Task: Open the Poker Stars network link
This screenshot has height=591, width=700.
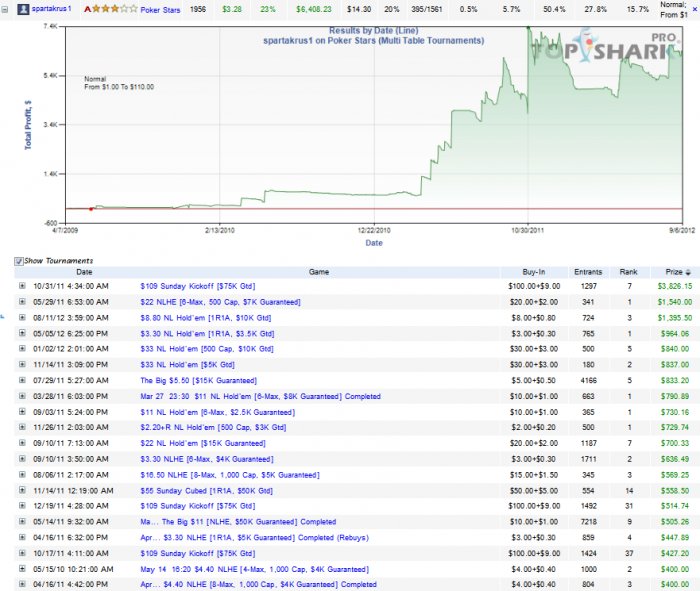Action: point(160,9)
